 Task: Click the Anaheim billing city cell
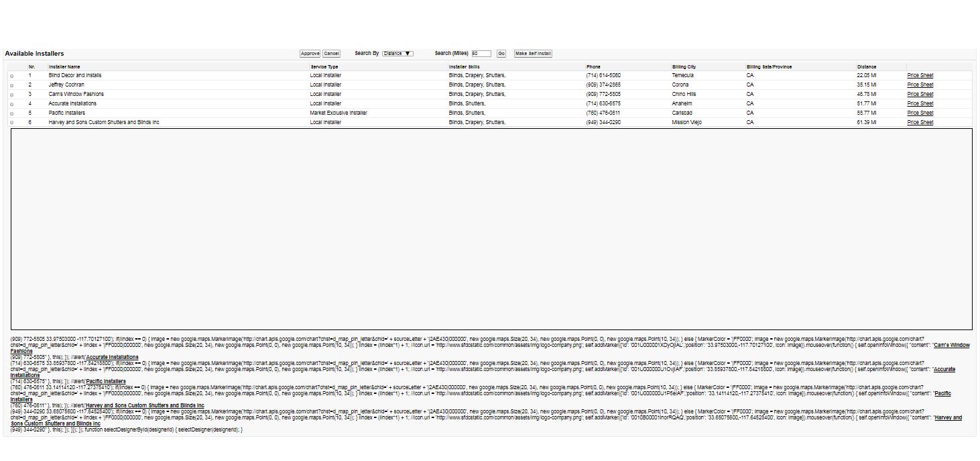point(682,103)
